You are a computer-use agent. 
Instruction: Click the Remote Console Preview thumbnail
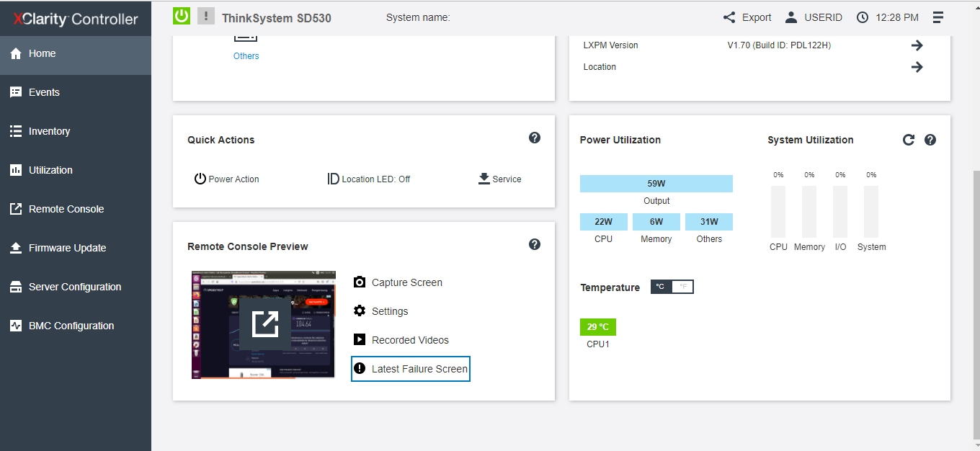263,324
